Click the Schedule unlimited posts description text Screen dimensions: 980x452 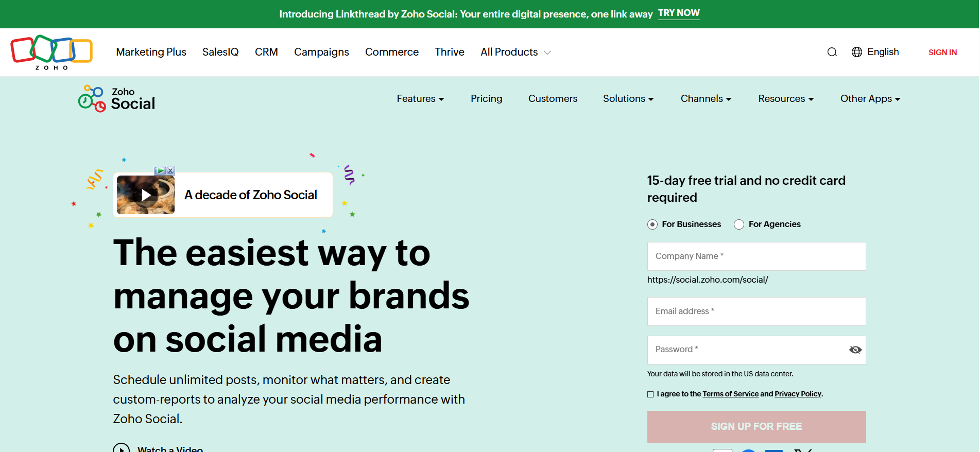289,399
